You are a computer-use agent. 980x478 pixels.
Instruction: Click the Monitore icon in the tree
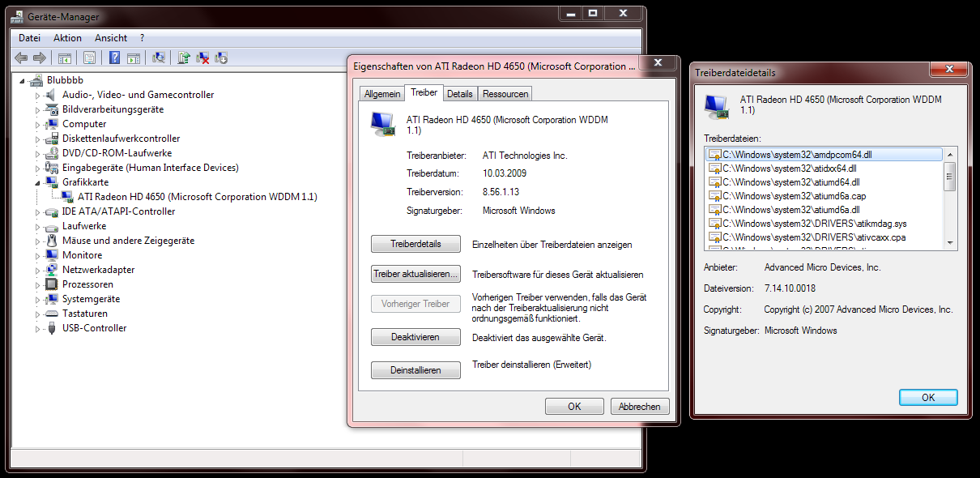pyautogui.click(x=52, y=255)
